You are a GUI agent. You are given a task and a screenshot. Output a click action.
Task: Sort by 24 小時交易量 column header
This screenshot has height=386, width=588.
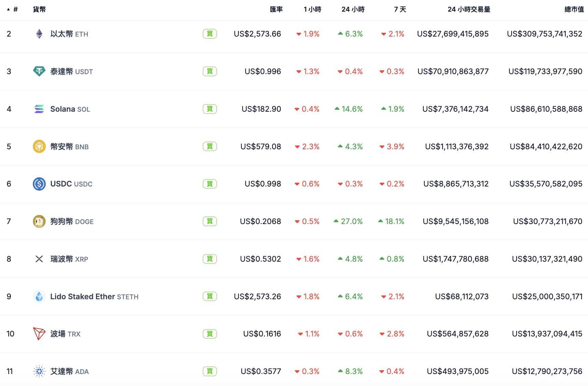469,9
